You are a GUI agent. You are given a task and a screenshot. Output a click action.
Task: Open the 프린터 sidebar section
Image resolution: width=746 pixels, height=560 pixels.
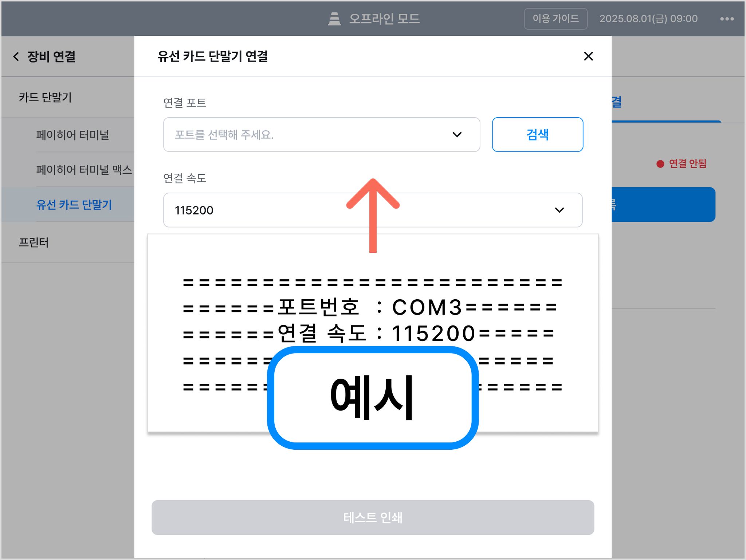coord(34,242)
